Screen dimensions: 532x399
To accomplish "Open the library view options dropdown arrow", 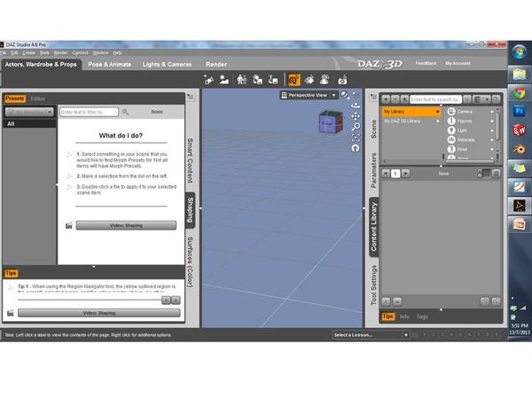I will (x=487, y=99).
